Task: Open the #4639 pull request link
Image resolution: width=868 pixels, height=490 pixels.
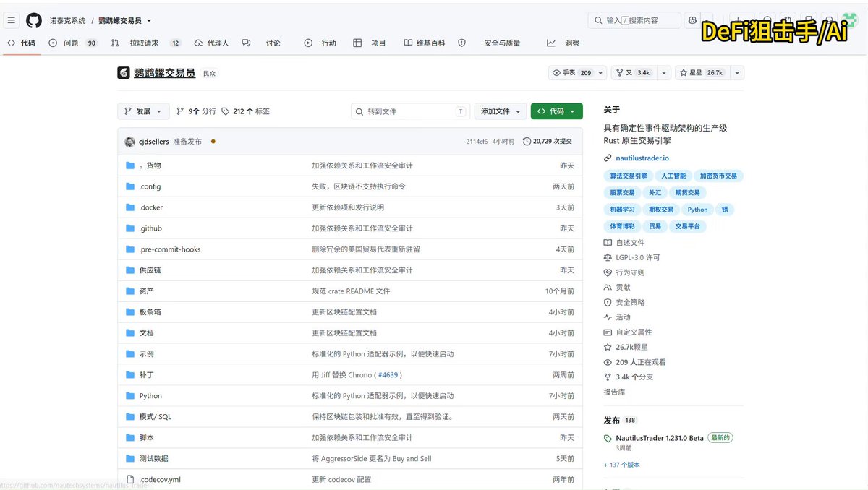Action: point(388,375)
